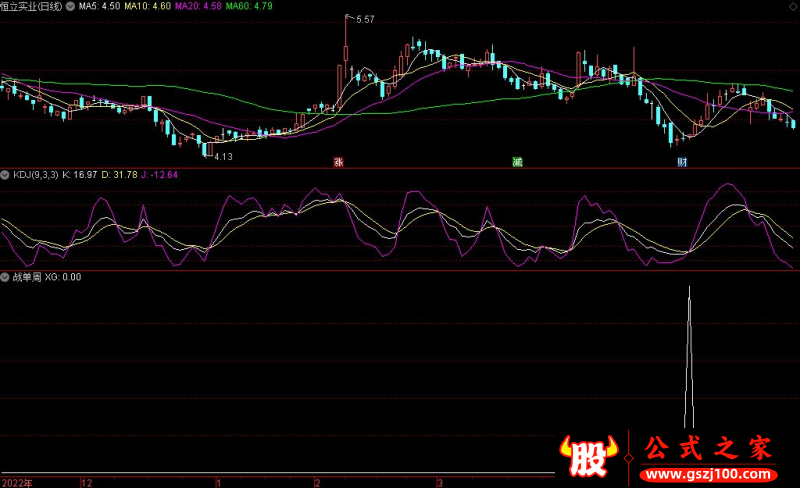Open the www.gszj100.com link
The height and width of the screenshot is (488, 800).
[707, 472]
